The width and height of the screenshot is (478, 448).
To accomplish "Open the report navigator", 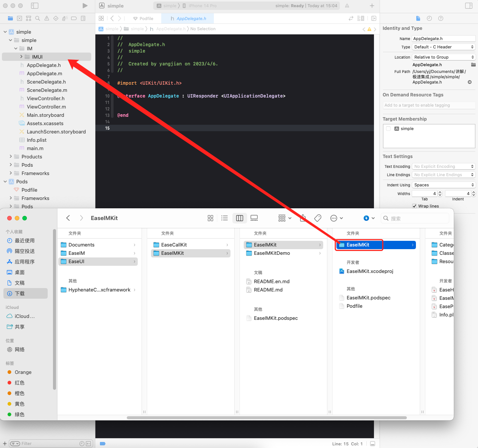I will (x=83, y=18).
